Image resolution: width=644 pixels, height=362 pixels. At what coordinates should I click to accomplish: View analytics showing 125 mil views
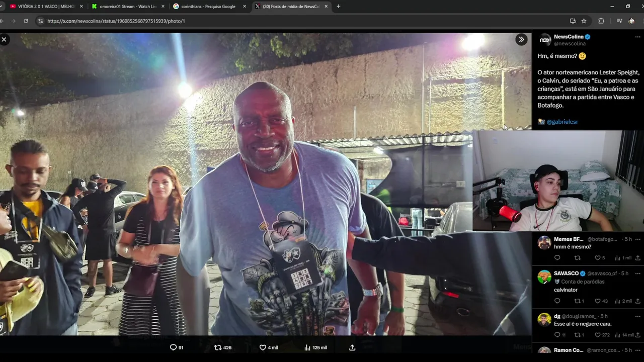pos(315,347)
